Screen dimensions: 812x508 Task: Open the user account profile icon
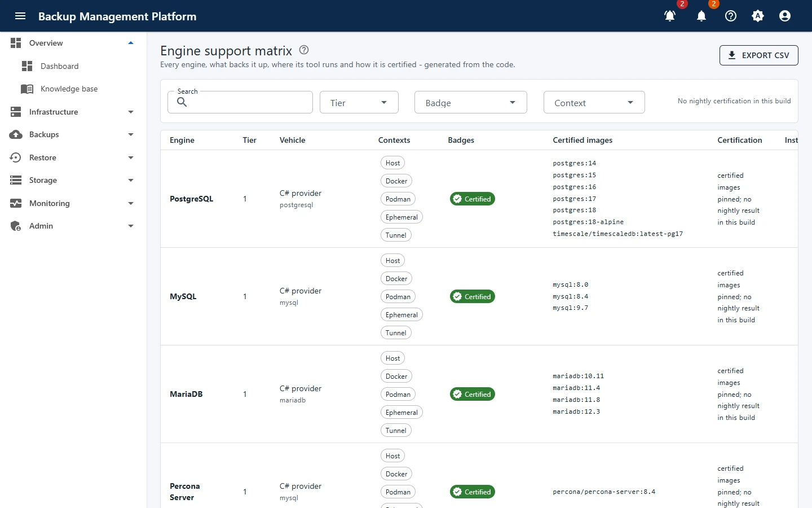point(785,16)
